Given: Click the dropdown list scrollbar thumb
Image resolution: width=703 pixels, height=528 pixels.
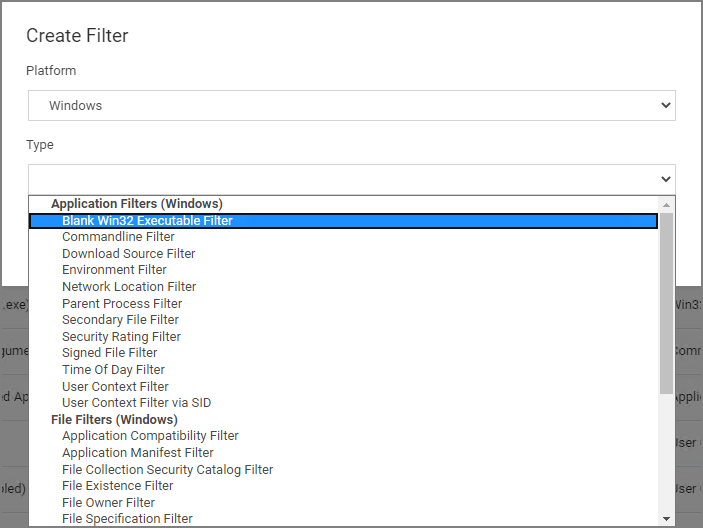Looking at the screenshot, I should coord(666,303).
